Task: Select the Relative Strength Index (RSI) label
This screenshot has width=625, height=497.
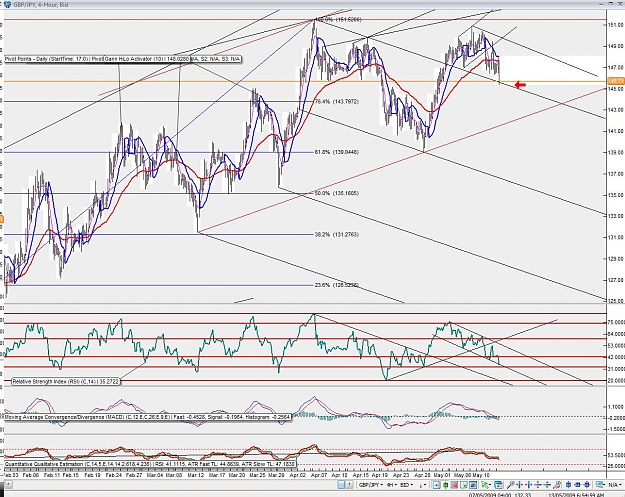Action: pos(66,381)
